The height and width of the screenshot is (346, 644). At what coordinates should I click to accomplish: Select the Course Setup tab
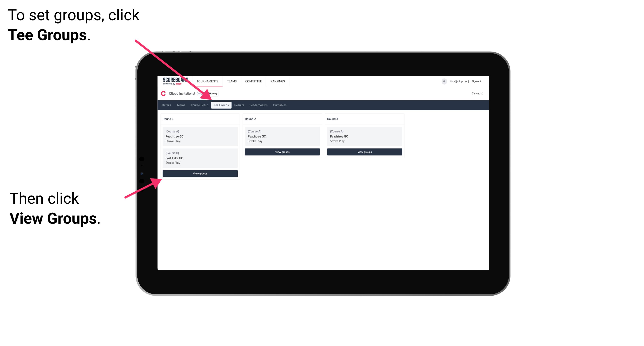click(x=199, y=105)
